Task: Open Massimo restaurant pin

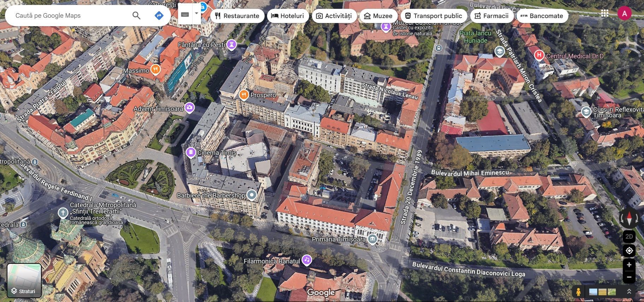Action: pyautogui.click(x=155, y=69)
